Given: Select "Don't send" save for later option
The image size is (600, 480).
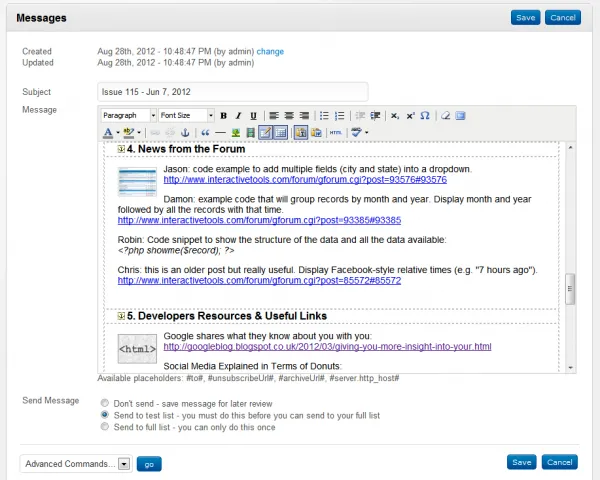Looking at the screenshot, I should [106, 401].
